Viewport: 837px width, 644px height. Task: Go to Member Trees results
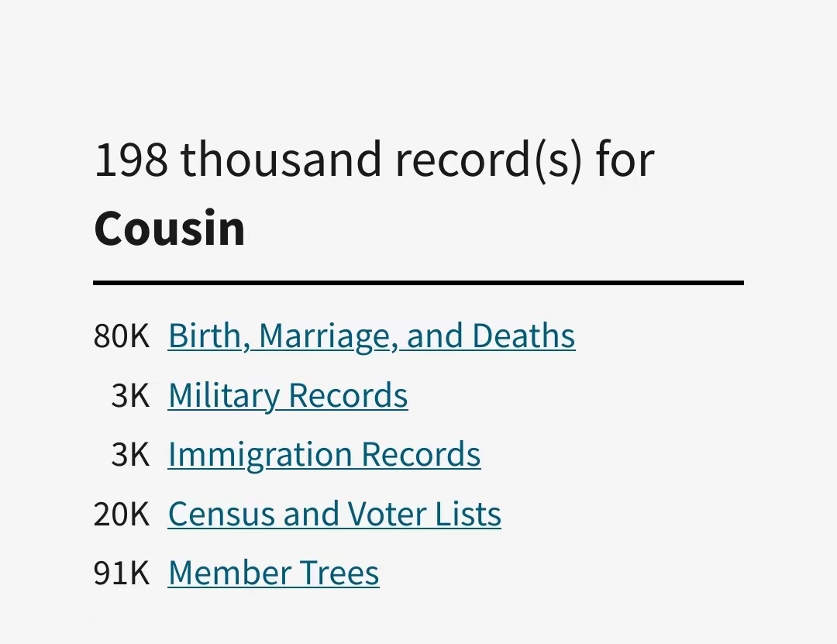click(274, 573)
